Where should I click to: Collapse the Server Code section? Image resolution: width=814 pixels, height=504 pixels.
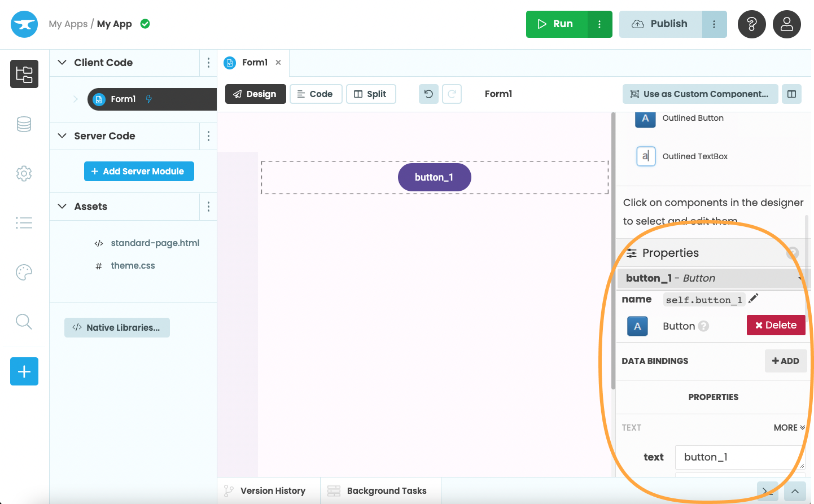click(x=63, y=136)
